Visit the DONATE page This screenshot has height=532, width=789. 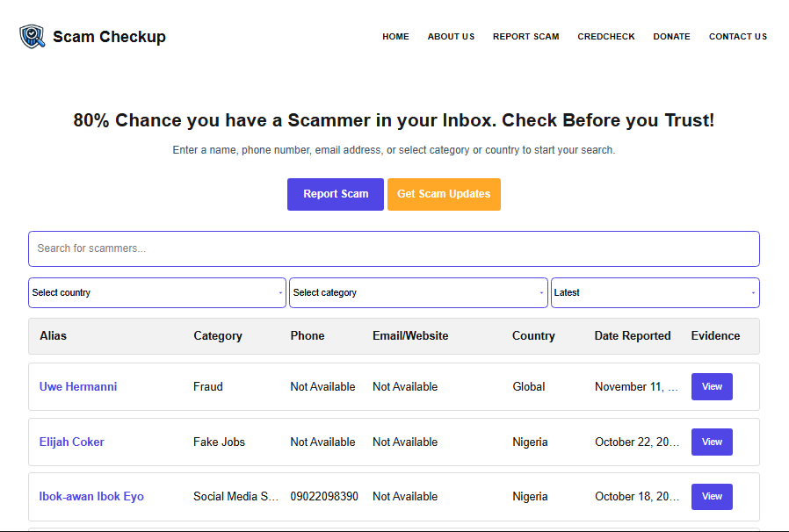pos(672,37)
